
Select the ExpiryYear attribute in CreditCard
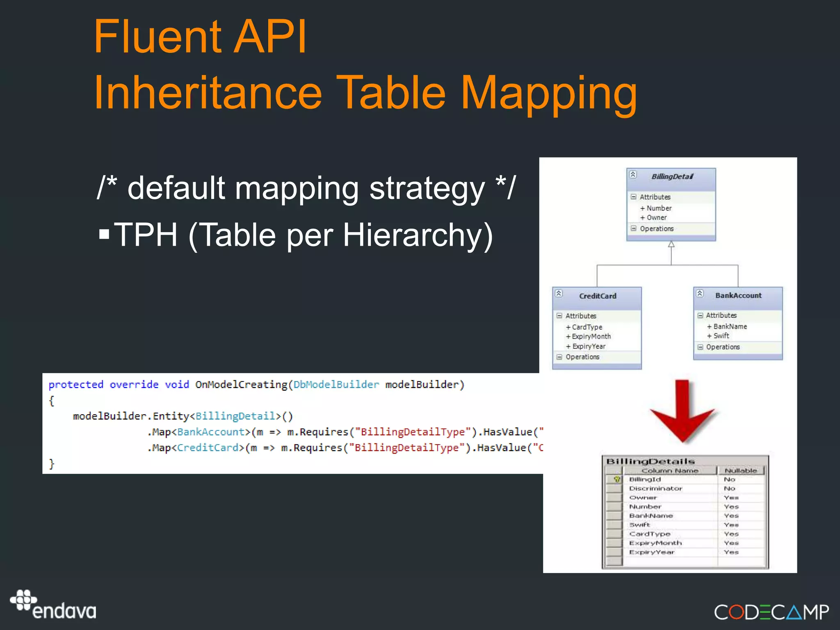click(x=586, y=347)
